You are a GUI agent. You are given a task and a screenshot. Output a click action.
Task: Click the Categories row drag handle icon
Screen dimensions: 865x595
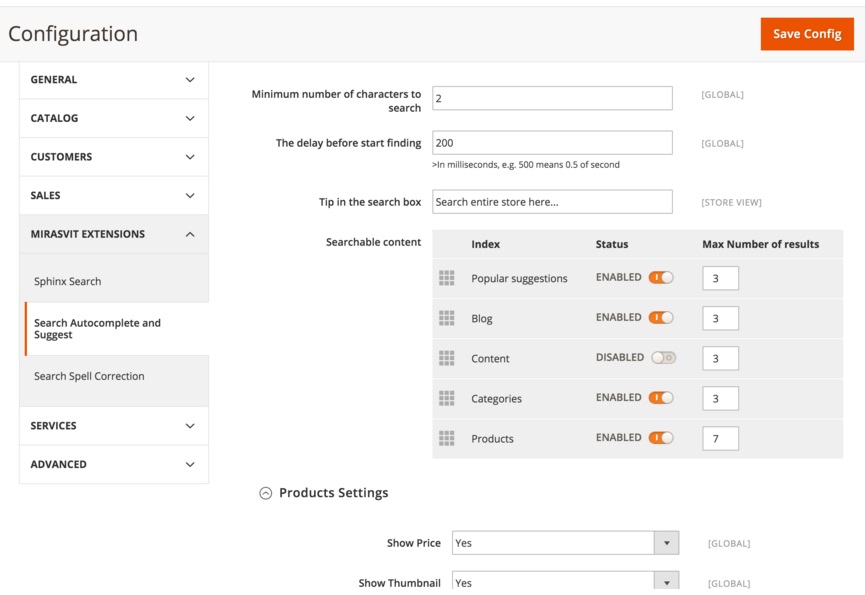click(x=447, y=398)
